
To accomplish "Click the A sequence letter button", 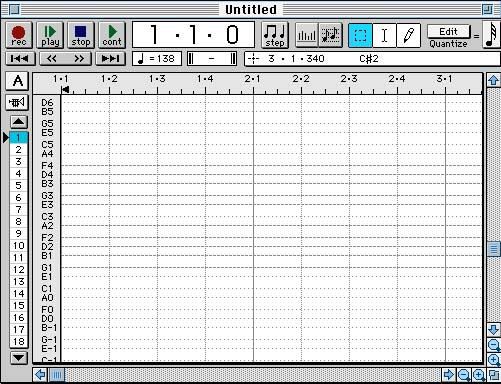I will [17, 81].
